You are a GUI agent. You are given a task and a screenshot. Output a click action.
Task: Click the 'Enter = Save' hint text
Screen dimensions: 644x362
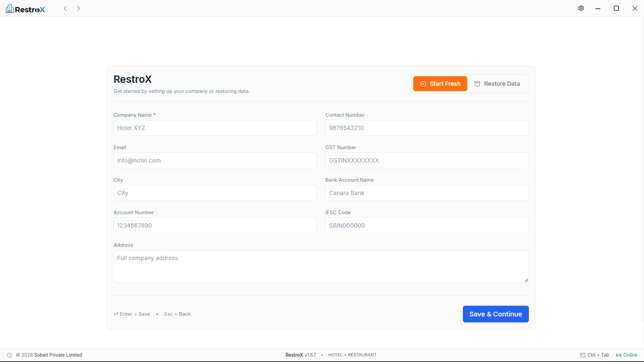132,314
